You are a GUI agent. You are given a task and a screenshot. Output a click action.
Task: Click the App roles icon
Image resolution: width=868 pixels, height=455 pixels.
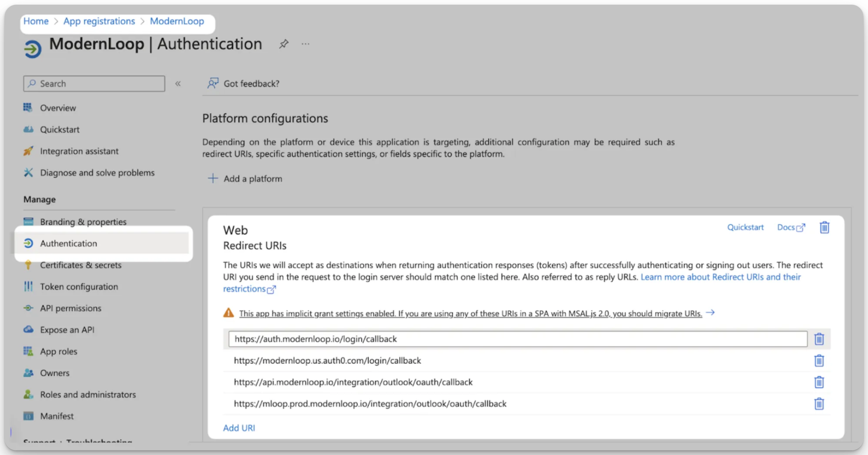[28, 351]
